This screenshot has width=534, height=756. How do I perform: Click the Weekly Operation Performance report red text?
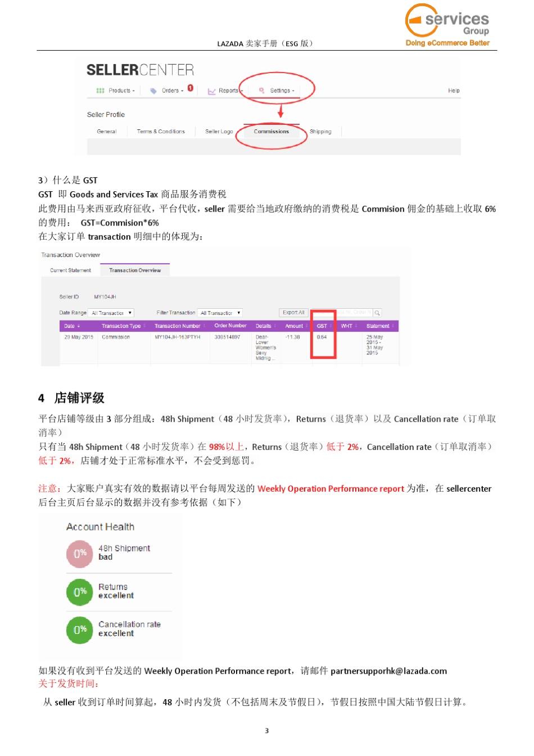coord(331,489)
